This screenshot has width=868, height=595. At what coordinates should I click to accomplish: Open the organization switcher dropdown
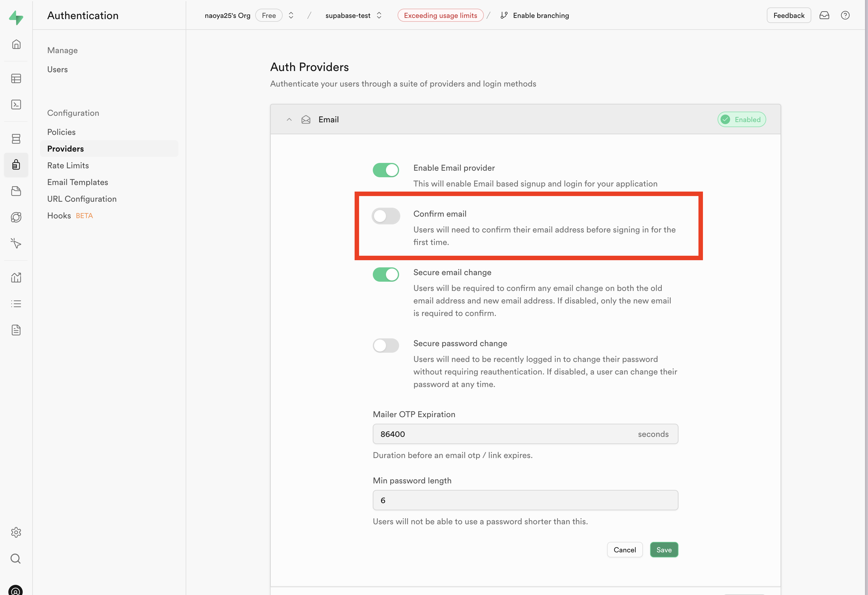[291, 15]
